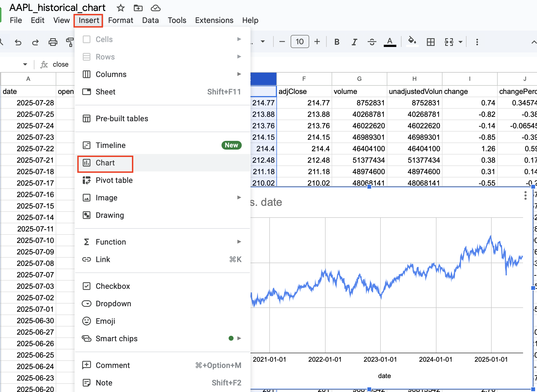Image resolution: width=537 pixels, height=392 pixels.
Task: Open the Help menu
Action: (x=250, y=20)
